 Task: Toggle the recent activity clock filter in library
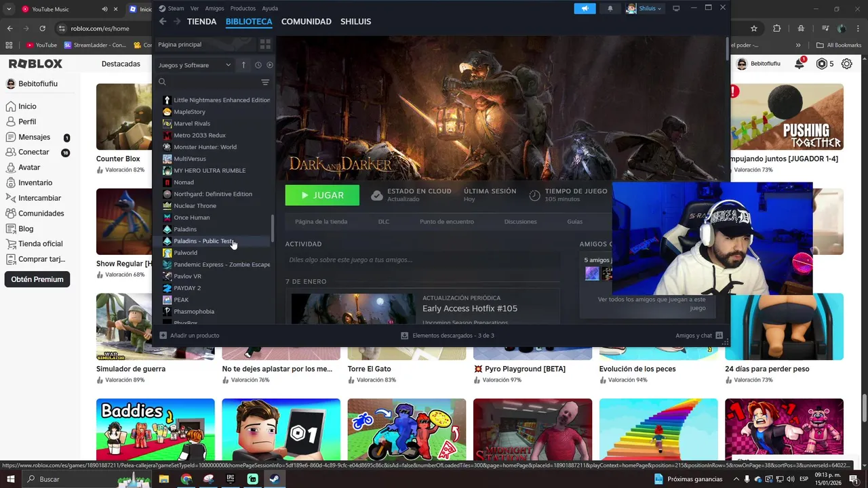tap(258, 65)
